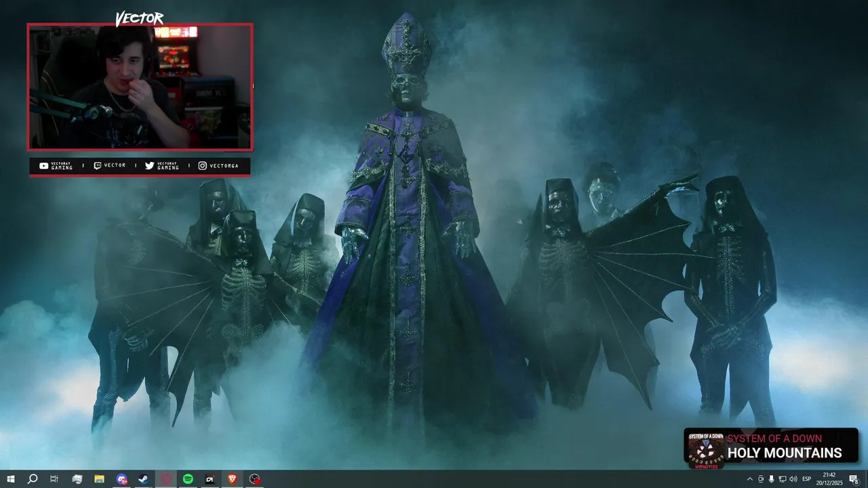Click the YouTube VECTORAT GAMING label
The width and height of the screenshot is (868, 488).
point(56,166)
